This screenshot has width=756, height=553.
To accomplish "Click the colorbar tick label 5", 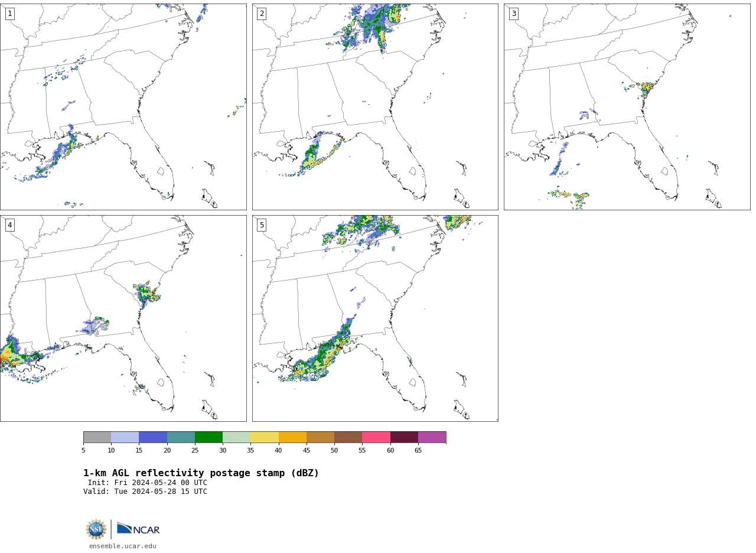I will click(83, 451).
